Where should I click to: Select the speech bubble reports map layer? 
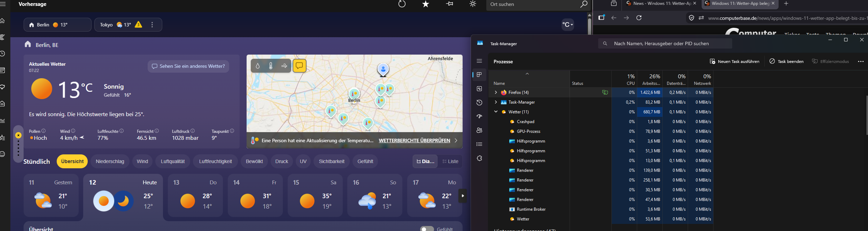click(299, 66)
